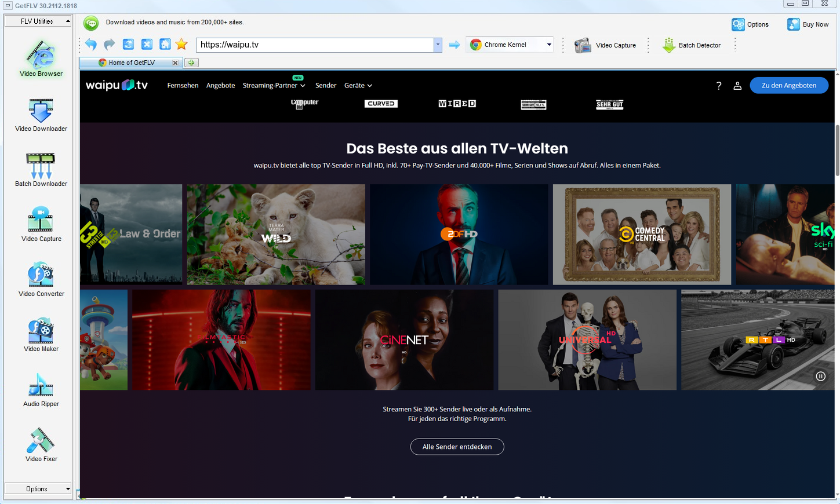Open the Chrome Kernel dropdown
This screenshot has width=840, height=504.
coord(510,45)
